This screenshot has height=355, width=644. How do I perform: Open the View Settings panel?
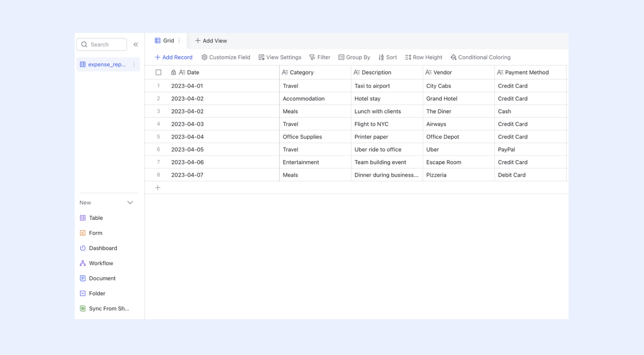[280, 57]
